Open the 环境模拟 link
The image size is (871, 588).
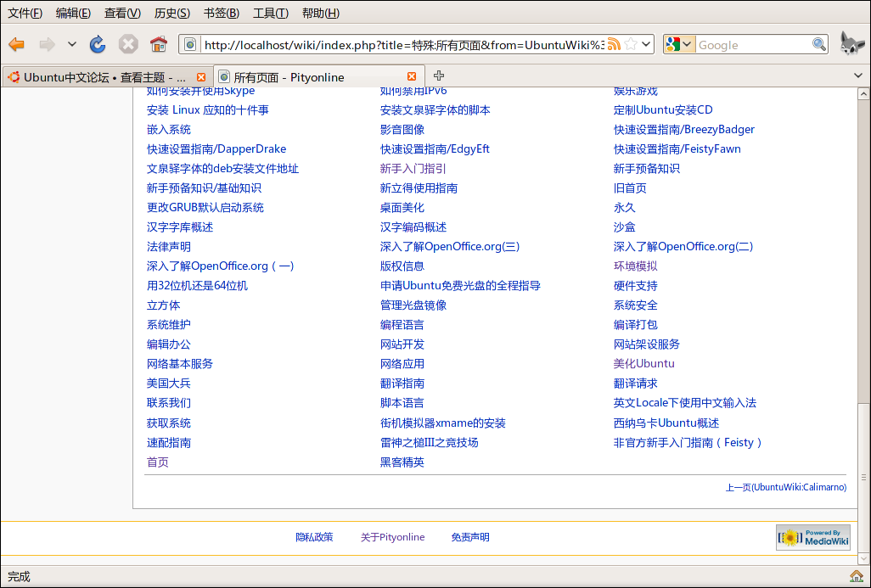636,266
